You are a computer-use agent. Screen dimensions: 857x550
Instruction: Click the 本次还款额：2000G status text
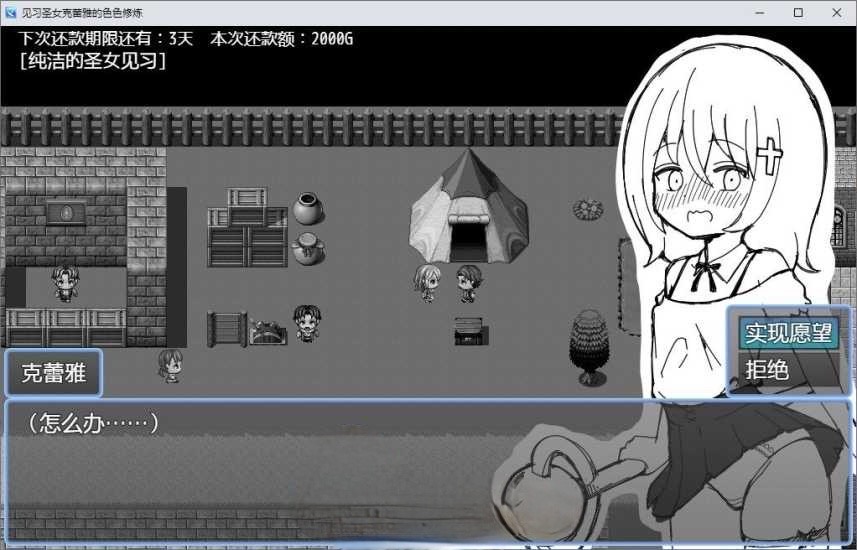(281, 39)
